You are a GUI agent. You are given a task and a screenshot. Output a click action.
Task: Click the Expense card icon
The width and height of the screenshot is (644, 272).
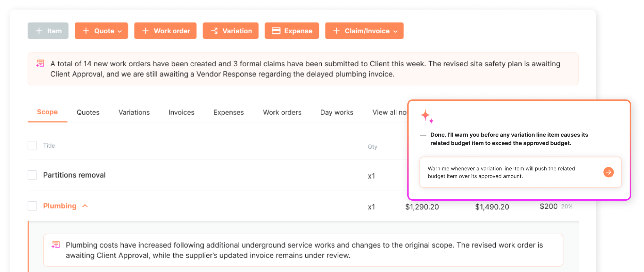point(276,31)
